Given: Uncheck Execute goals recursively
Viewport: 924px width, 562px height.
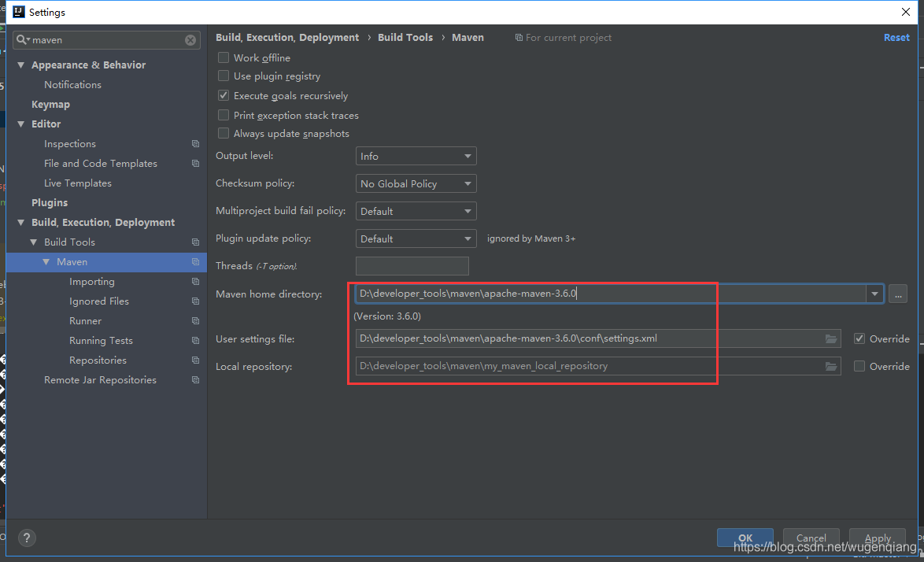Looking at the screenshot, I should 224,95.
